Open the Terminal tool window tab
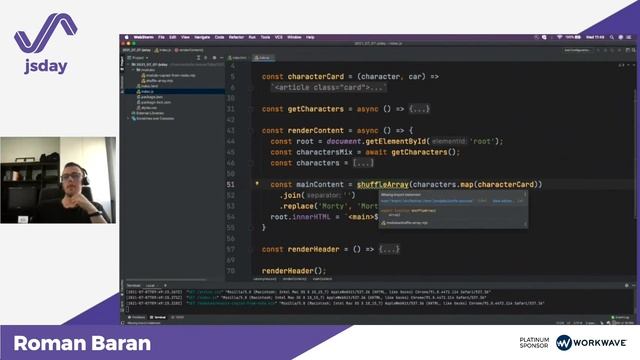This screenshot has height=360, width=640. coord(158,317)
